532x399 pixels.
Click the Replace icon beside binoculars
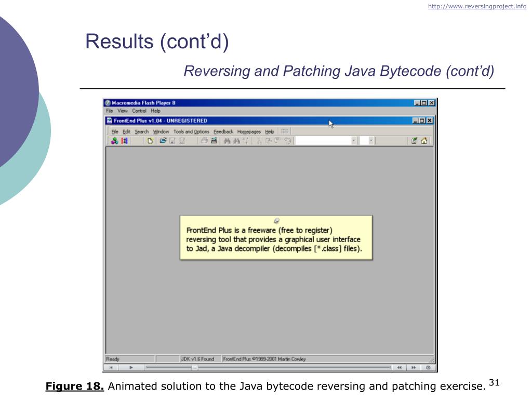coord(246,141)
